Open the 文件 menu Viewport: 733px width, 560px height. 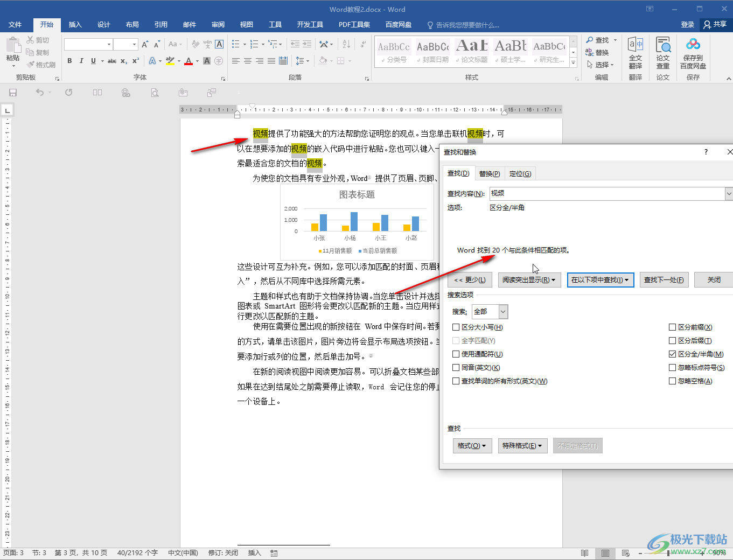[15, 25]
